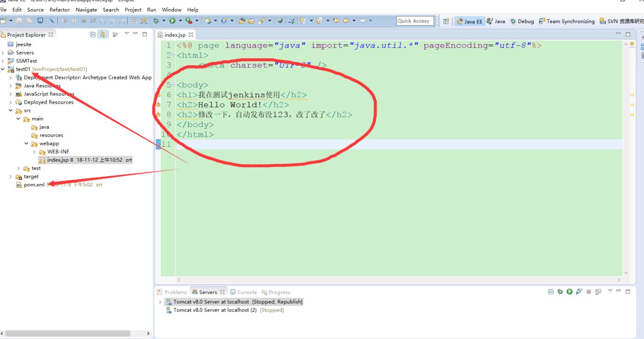
Task: Start the server from Servers panel toolbar
Action: coord(569,292)
